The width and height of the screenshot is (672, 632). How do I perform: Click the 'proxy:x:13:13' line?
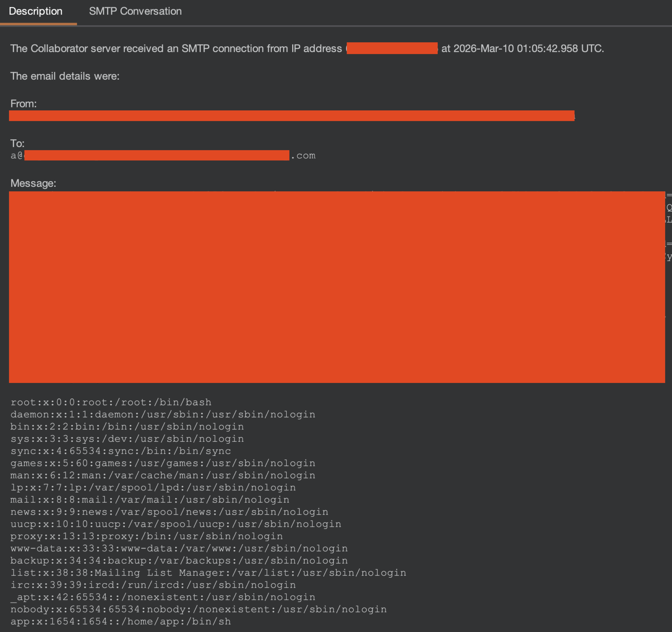tap(147, 536)
